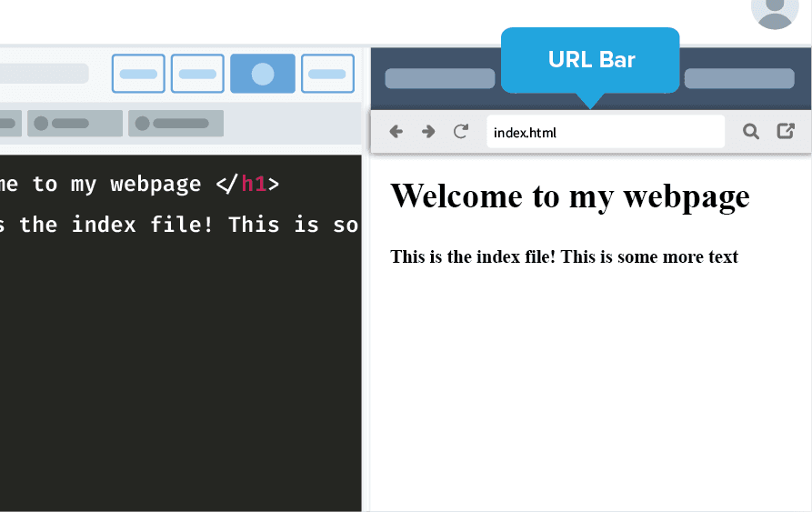Open the user profile avatar
Viewport: 812px width, 512px height.
775,11
